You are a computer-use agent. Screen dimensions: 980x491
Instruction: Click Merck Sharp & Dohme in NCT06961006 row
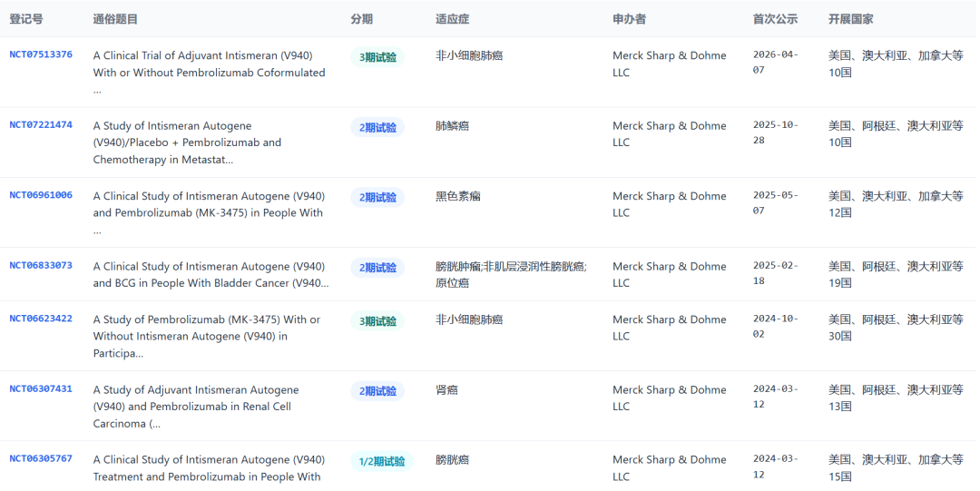[670, 204]
